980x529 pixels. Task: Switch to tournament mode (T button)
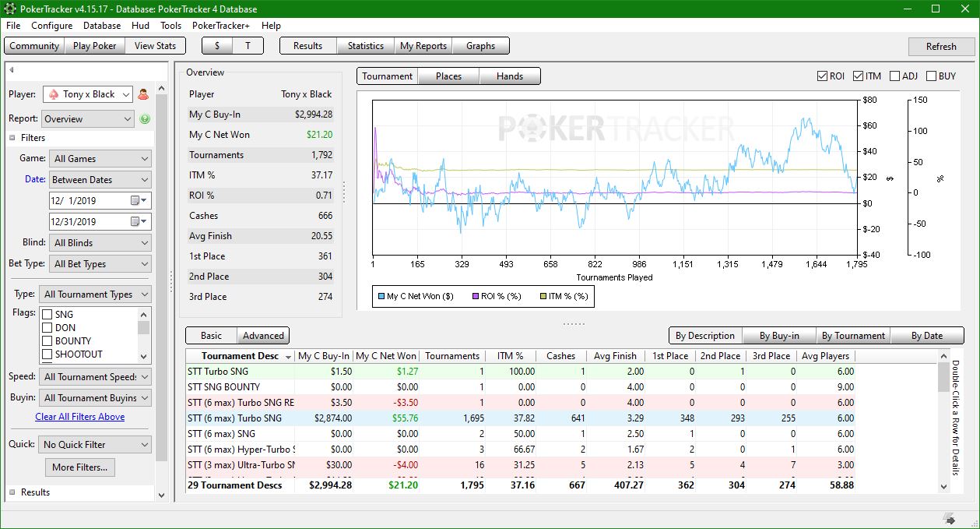coord(248,46)
